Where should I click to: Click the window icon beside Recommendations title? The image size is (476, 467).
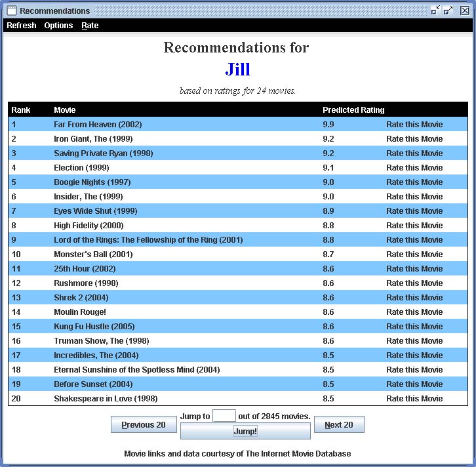pyautogui.click(x=12, y=10)
